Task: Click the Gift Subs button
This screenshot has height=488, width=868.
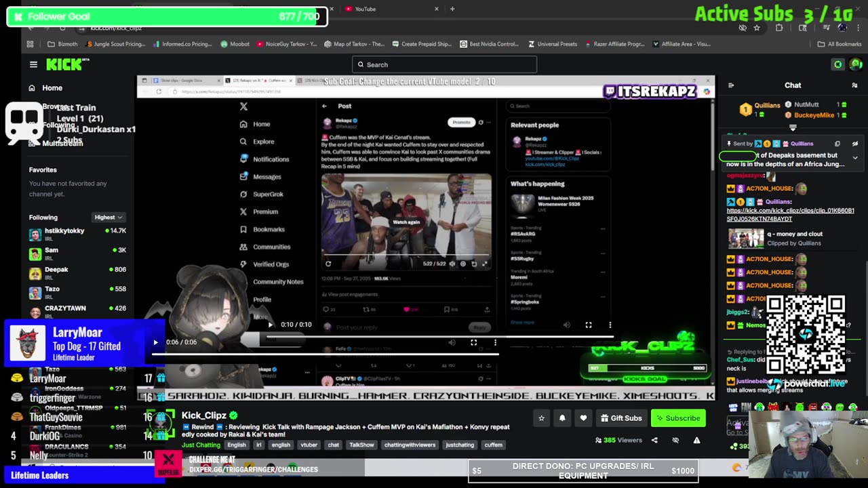Action: click(x=620, y=418)
